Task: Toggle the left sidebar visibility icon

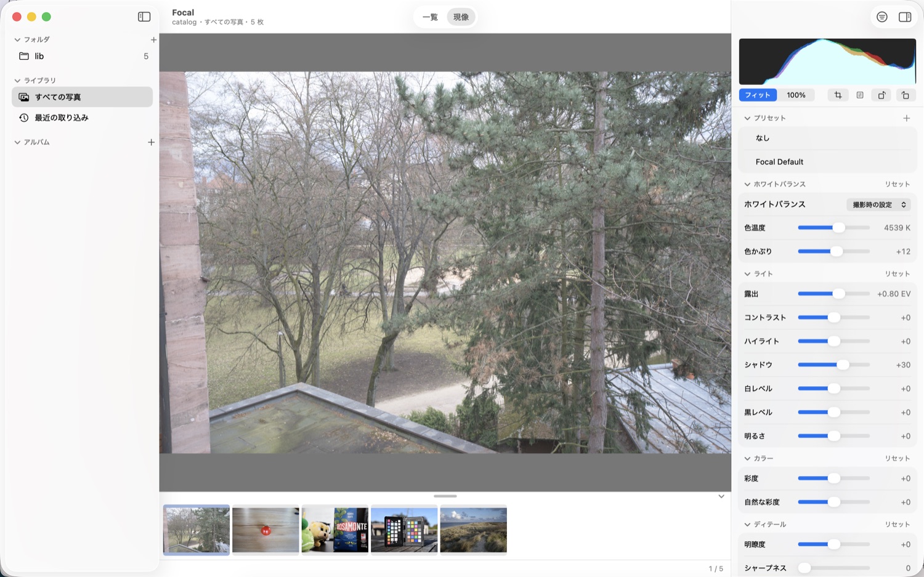Action: [x=144, y=17]
